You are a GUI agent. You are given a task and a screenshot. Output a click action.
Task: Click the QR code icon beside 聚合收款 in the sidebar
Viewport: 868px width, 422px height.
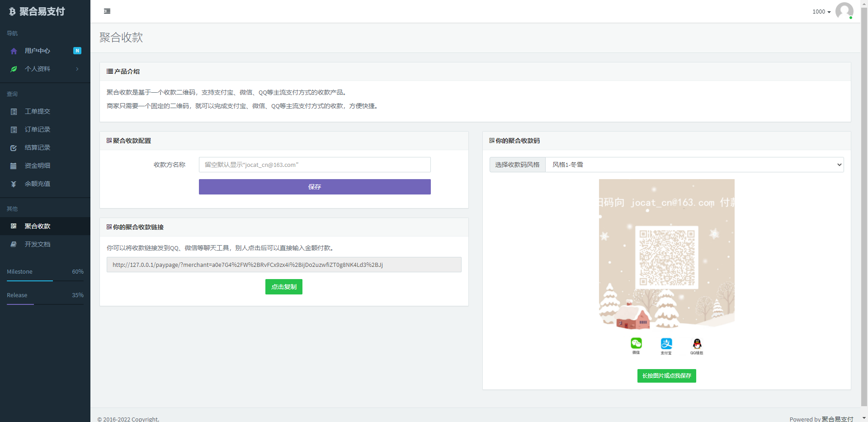coord(14,226)
